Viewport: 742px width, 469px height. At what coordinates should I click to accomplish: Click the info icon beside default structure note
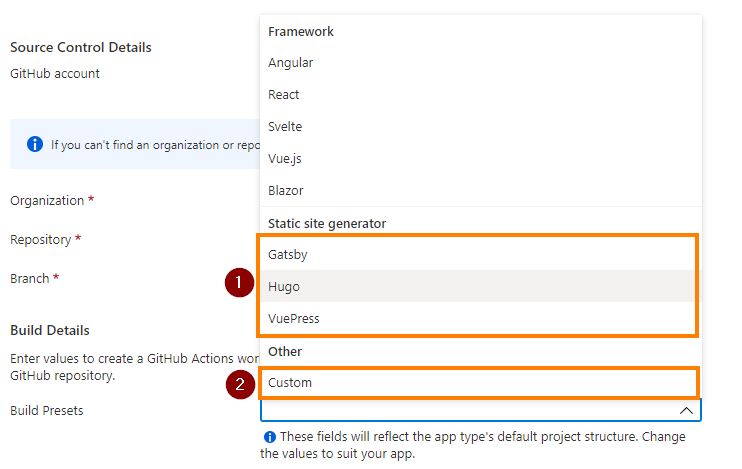point(269,437)
